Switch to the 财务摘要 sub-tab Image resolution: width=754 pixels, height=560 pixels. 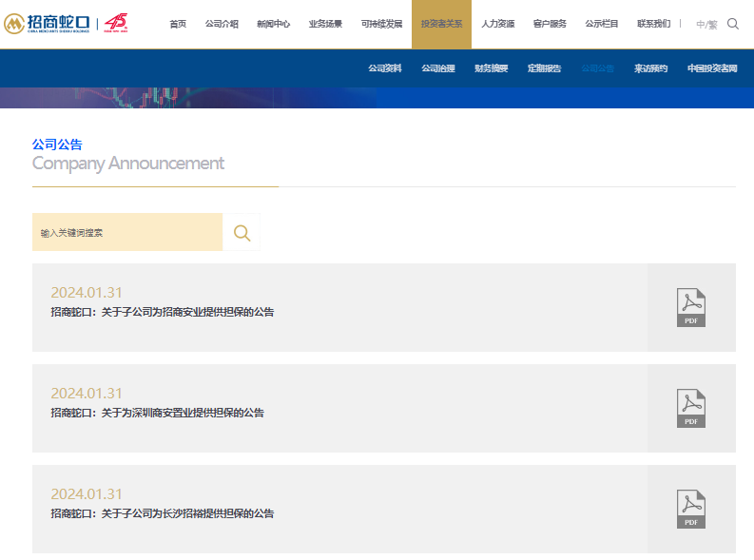point(491,68)
